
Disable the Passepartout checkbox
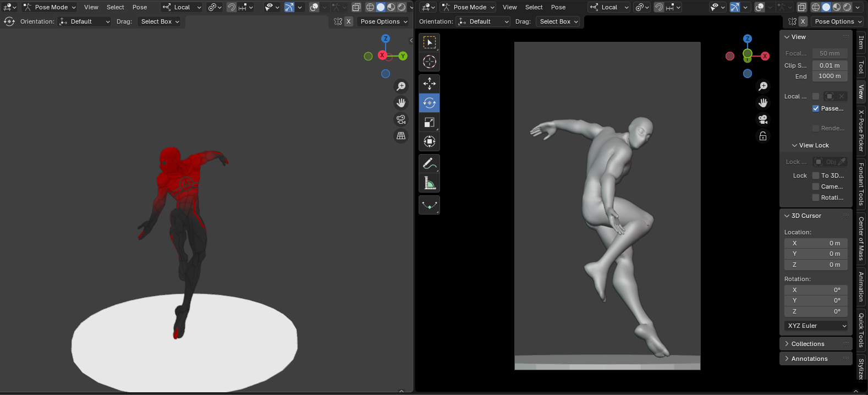click(816, 108)
